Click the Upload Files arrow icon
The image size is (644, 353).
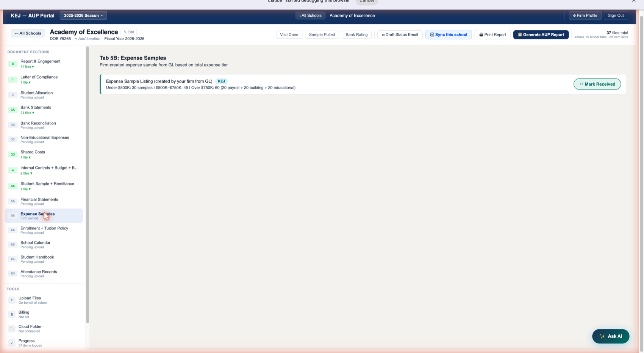(12, 300)
